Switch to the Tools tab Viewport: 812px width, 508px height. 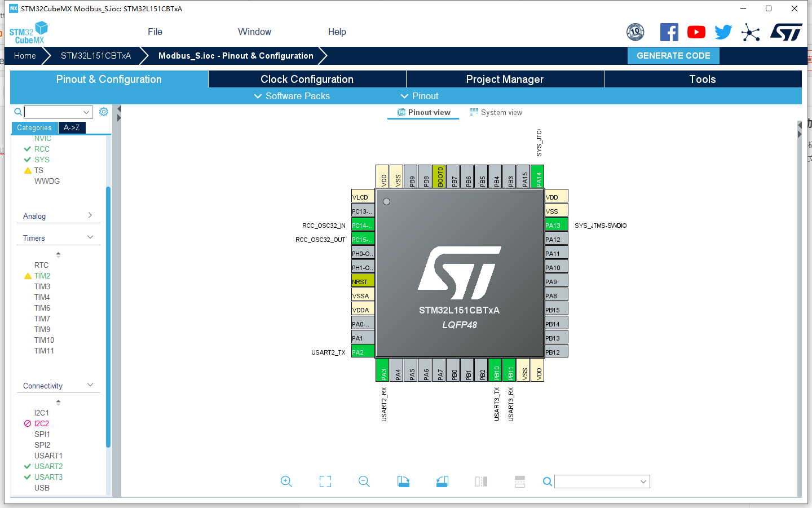703,79
